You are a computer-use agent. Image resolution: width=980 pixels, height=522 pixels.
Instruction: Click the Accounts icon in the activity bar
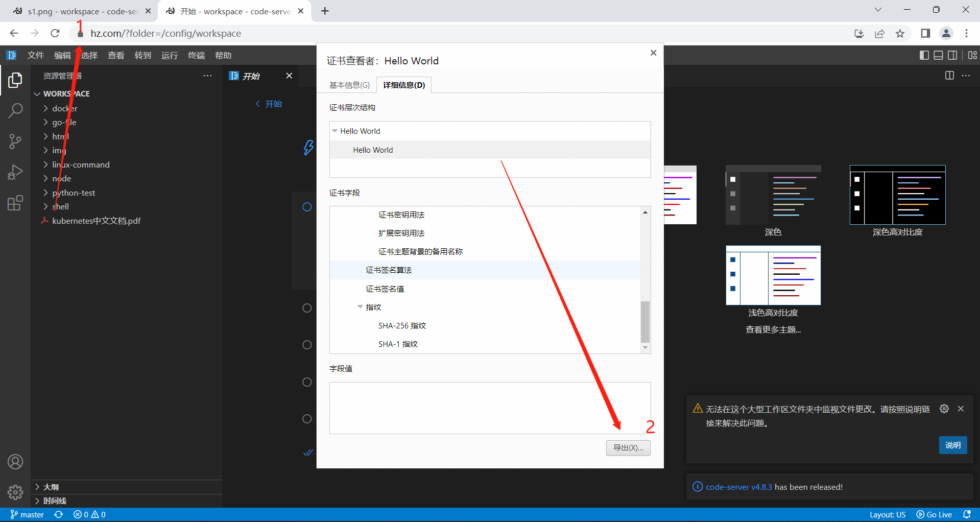point(15,462)
